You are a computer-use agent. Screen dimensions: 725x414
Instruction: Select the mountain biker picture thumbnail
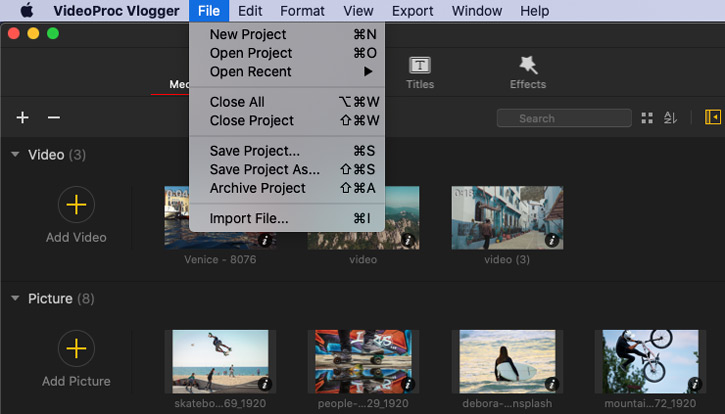[x=649, y=361]
